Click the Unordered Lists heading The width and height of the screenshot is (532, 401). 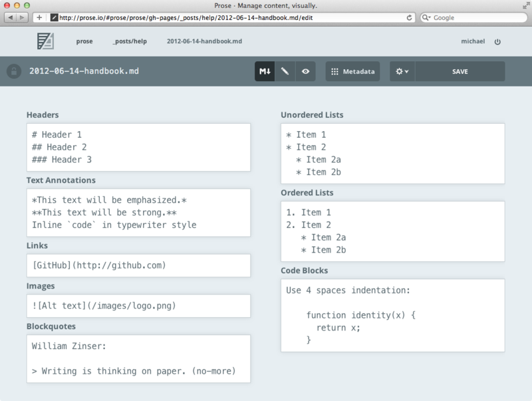tap(312, 115)
